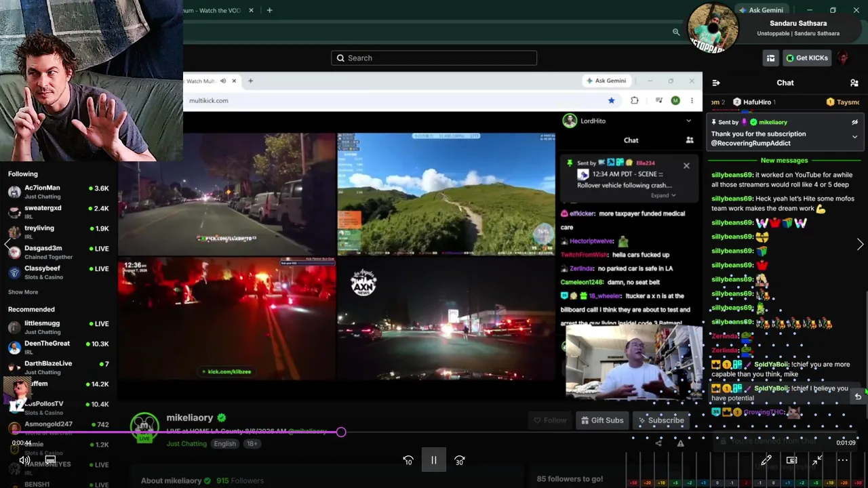Open media controls icon in the inner browser

[x=658, y=100]
